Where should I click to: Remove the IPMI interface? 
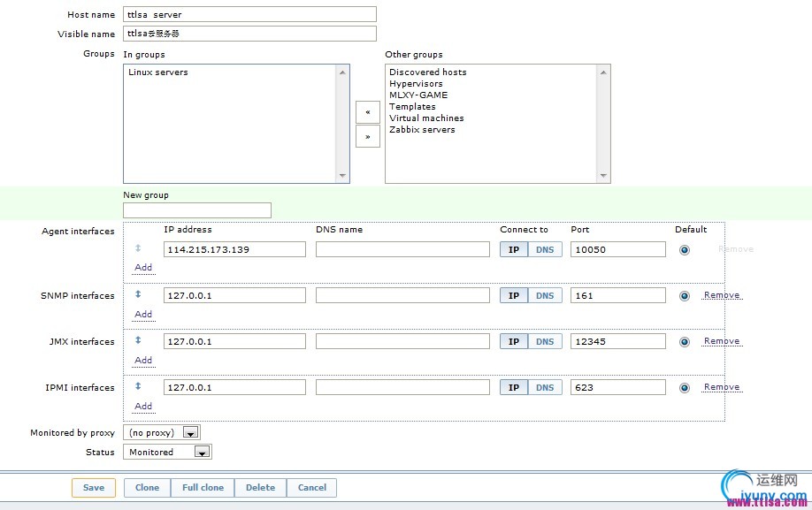click(x=722, y=387)
